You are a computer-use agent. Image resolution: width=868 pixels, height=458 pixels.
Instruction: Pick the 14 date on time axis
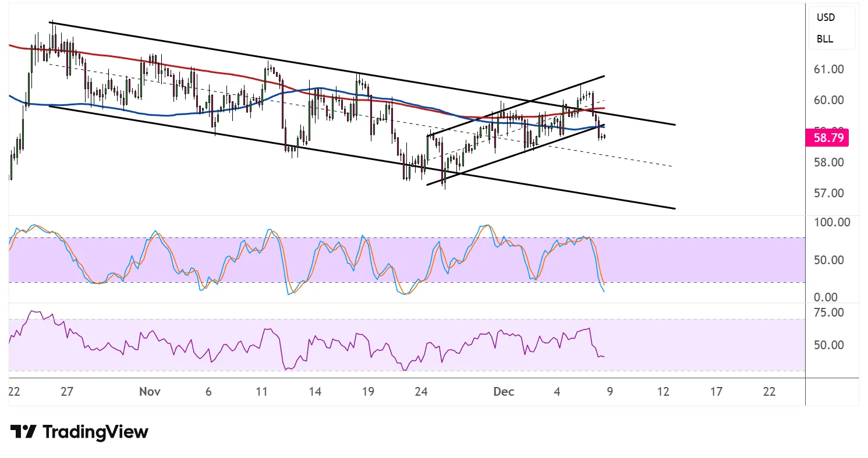click(315, 392)
